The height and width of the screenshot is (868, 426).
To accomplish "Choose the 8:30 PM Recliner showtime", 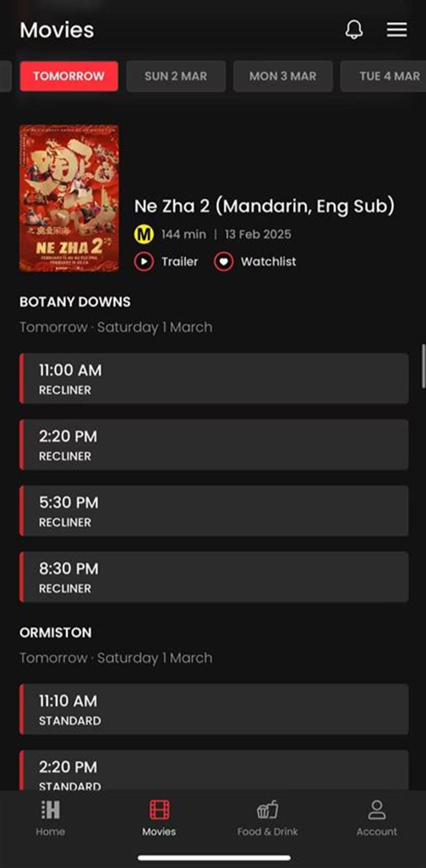I will coord(214,577).
